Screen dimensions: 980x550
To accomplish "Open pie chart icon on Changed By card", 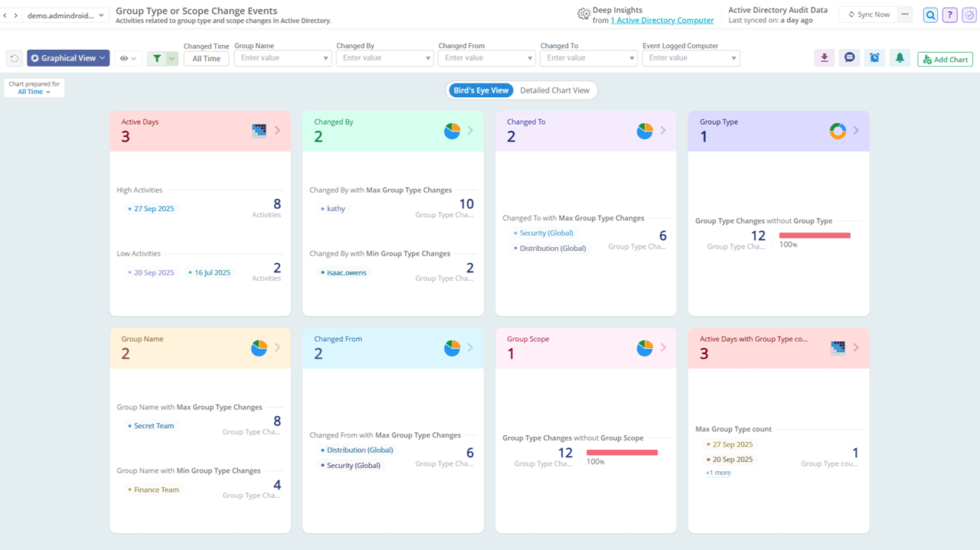I will [452, 131].
